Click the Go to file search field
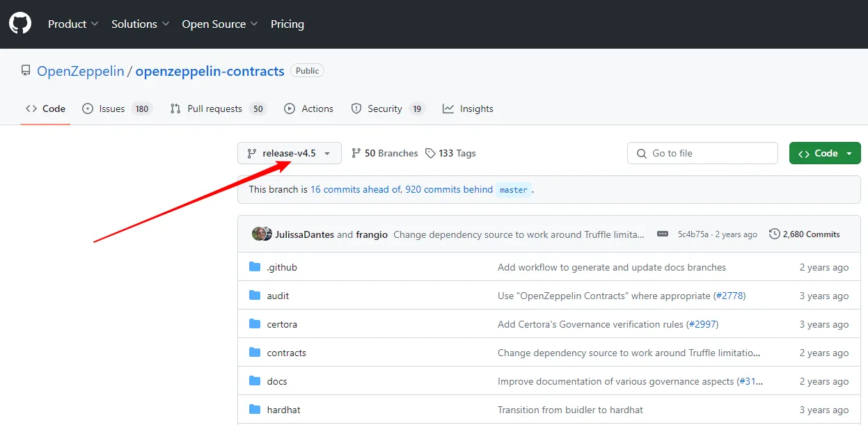The image size is (868, 425). (x=702, y=153)
